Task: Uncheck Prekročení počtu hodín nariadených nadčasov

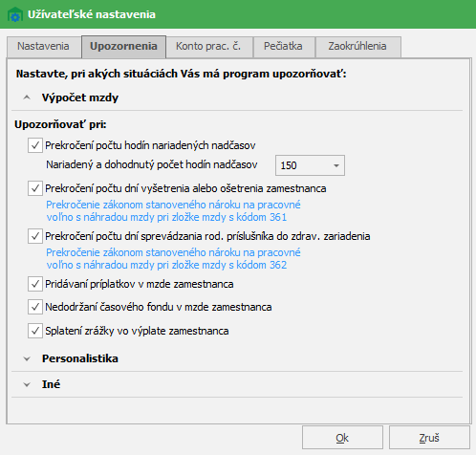Action: (35, 145)
